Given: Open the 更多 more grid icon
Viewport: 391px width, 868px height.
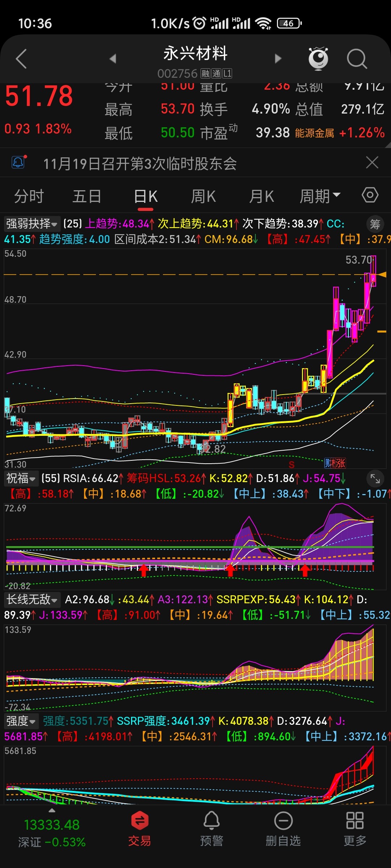Looking at the screenshot, I should point(355,829).
